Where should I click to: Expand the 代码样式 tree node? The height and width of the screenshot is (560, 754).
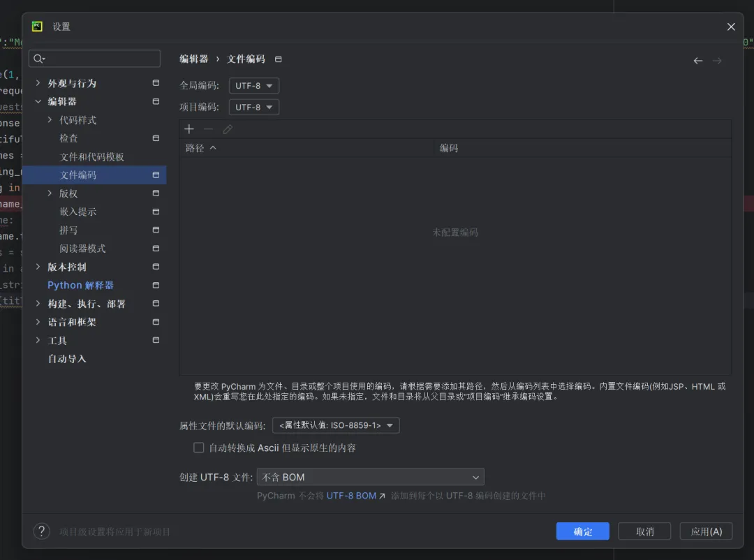[x=50, y=120]
